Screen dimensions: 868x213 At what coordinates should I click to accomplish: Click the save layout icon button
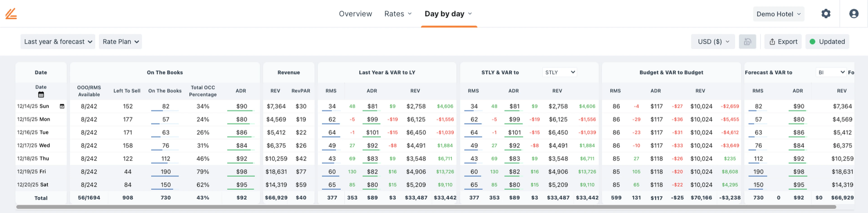[747, 42]
